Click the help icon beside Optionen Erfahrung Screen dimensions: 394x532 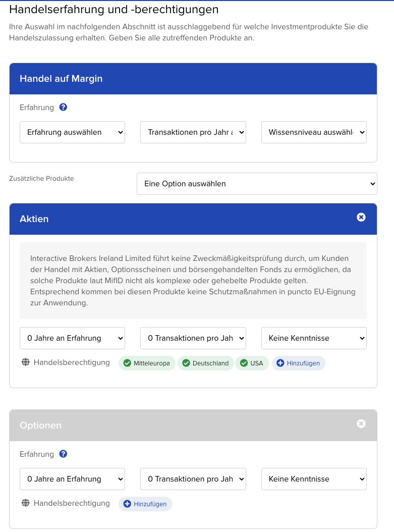pyautogui.click(x=63, y=454)
